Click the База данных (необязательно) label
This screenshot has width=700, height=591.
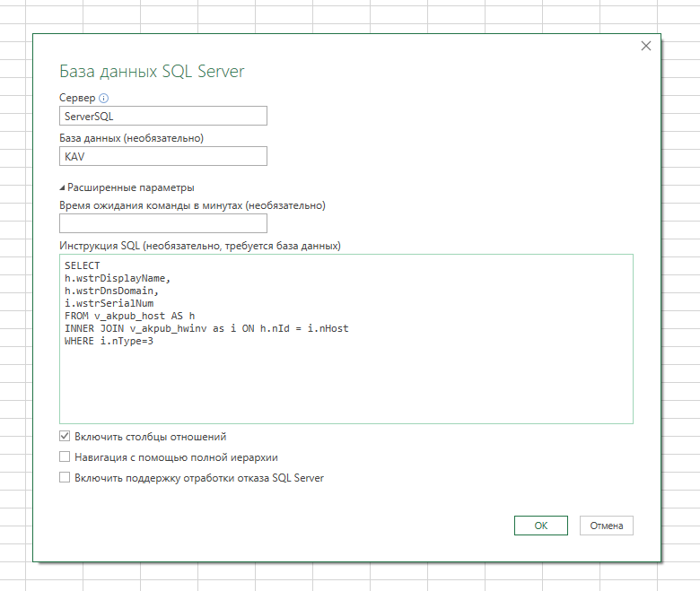point(131,138)
